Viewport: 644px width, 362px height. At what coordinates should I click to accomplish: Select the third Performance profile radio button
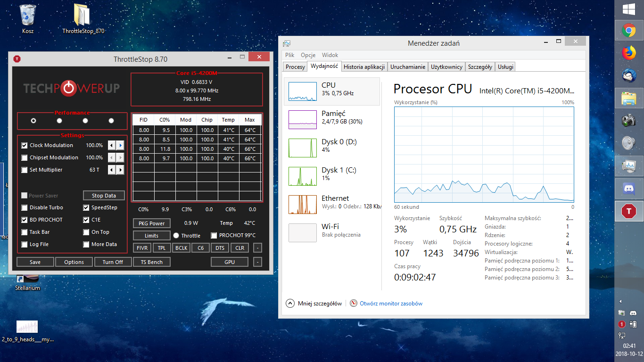point(85,121)
